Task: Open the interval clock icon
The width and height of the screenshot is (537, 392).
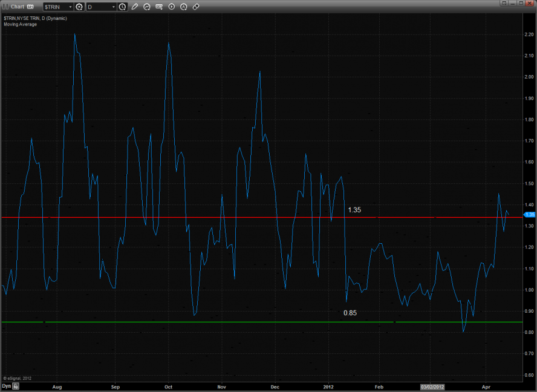Action: [x=123, y=7]
